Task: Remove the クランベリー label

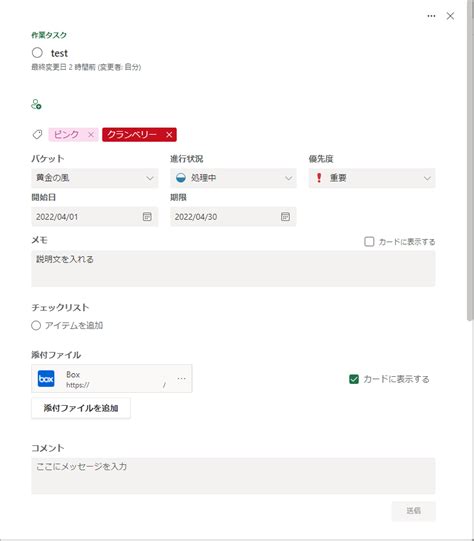Action: [x=169, y=135]
